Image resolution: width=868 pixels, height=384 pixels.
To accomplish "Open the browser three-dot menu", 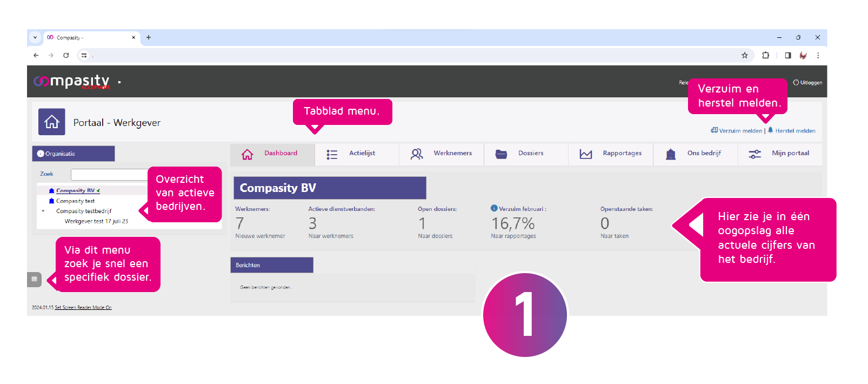I will (818, 55).
